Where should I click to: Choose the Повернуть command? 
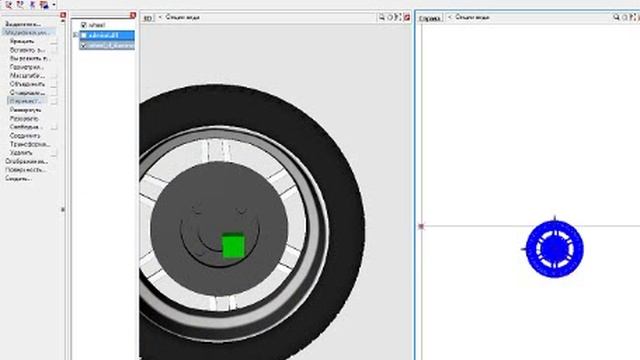(x=25, y=110)
